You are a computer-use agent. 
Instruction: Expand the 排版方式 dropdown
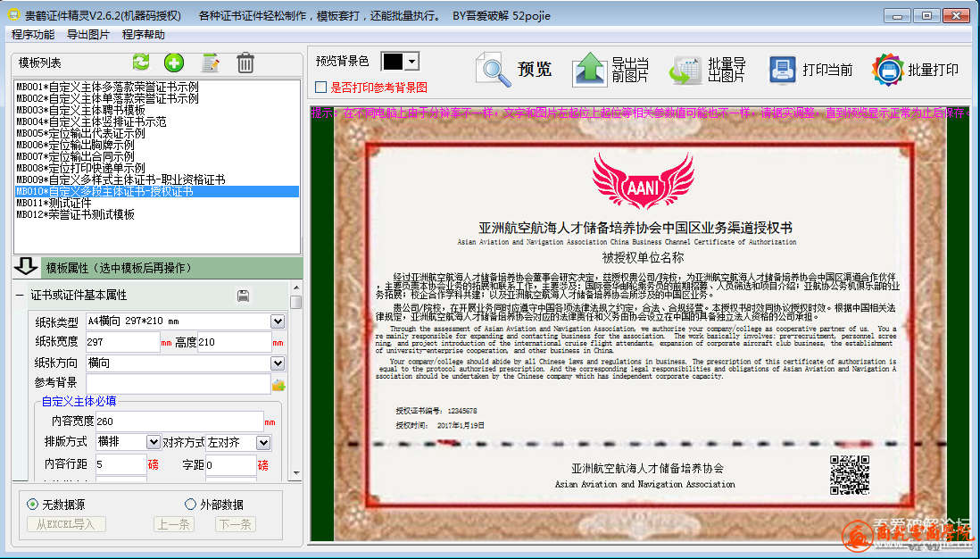click(x=154, y=442)
